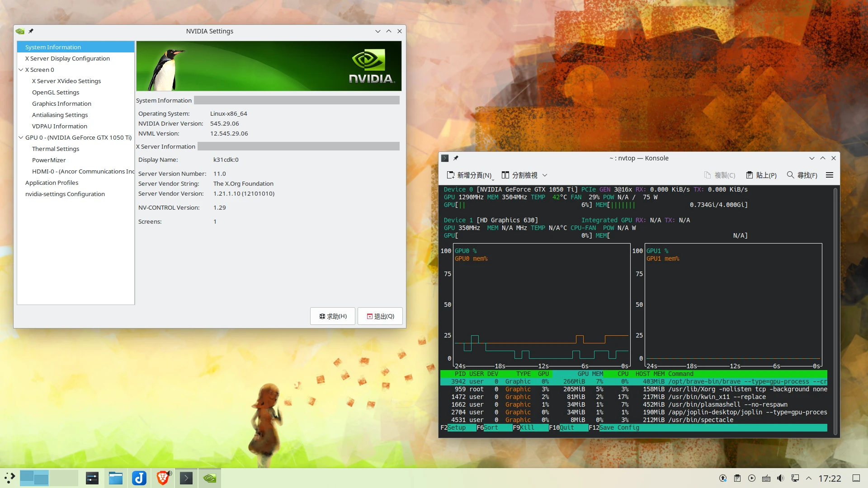
Task: Expand the split view dropdown arrow
Action: (x=545, y=175)
